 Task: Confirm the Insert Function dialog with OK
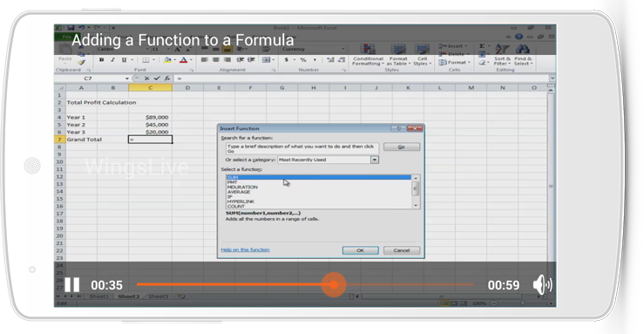pyautogui.click(x=360, y=250)
